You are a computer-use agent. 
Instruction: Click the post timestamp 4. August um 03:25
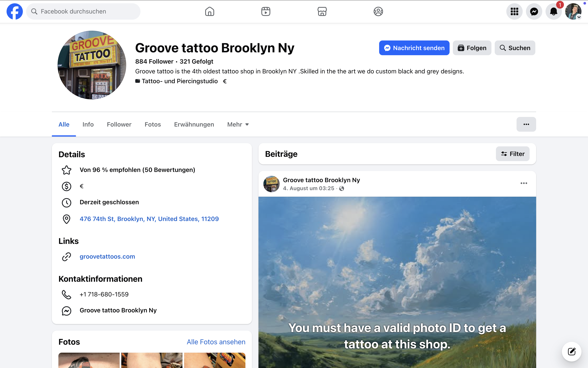pyautogui.click(x=308, y=188)
